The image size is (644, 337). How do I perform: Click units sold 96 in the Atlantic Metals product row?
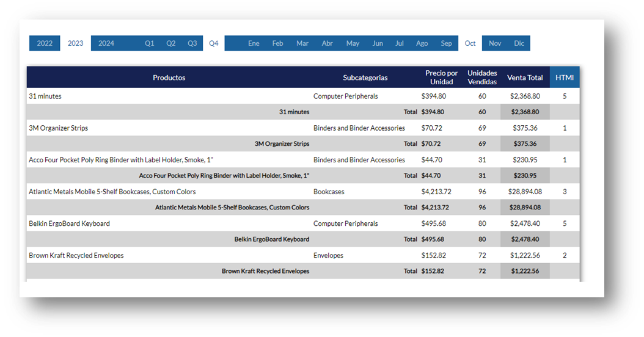click(x=482, y=192)
